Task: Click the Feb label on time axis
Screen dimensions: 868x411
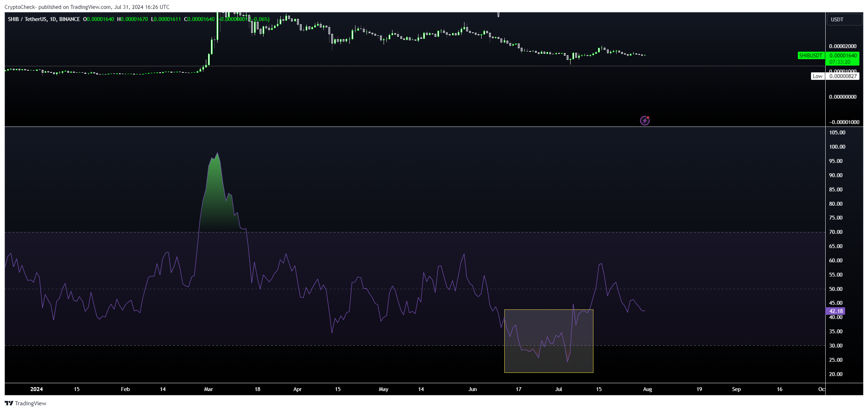Action: coord(125,389)
